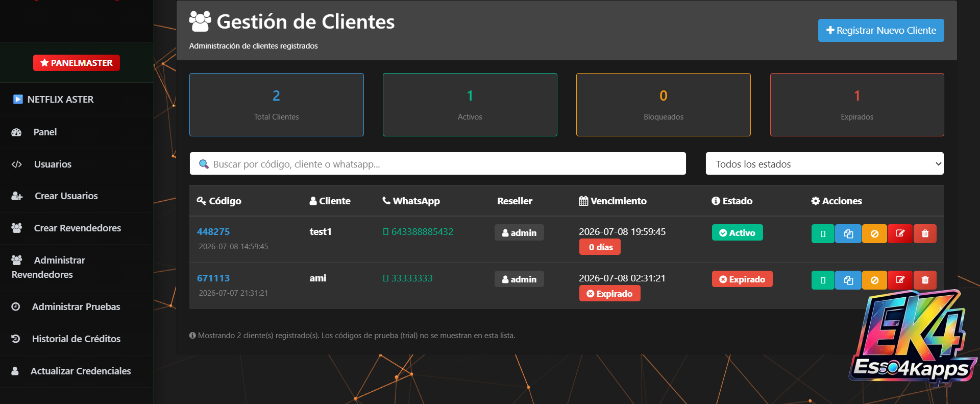
Task: Edit client 671113 with pencil icon
Action: 900,280
